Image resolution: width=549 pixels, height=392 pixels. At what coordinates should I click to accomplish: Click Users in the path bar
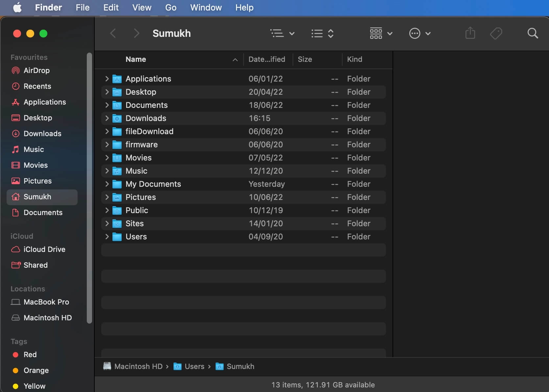pyautogui.click(x=194, y=366)
